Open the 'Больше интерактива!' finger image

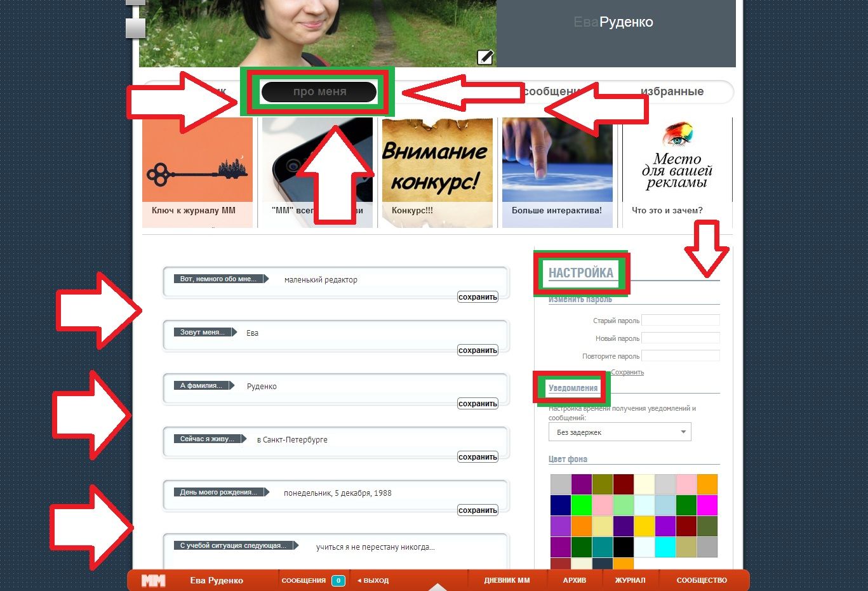pyautogui.click(x=557, y=166)
